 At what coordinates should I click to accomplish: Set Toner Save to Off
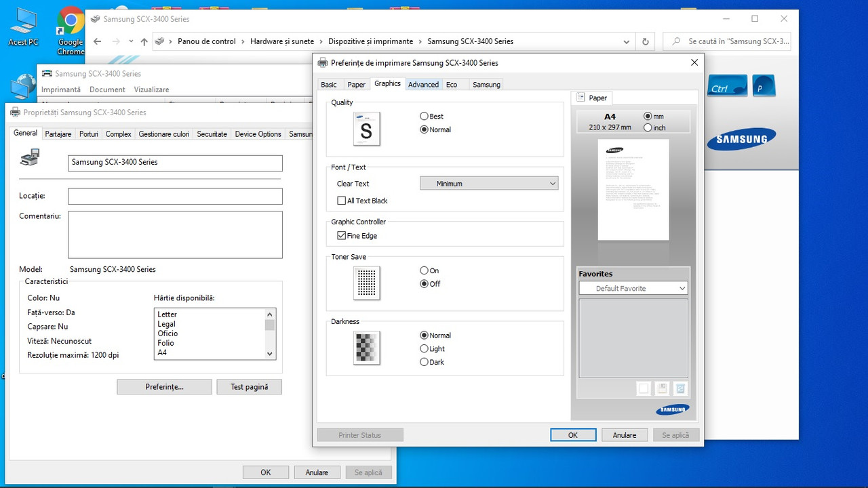click(x=430, y=284)
